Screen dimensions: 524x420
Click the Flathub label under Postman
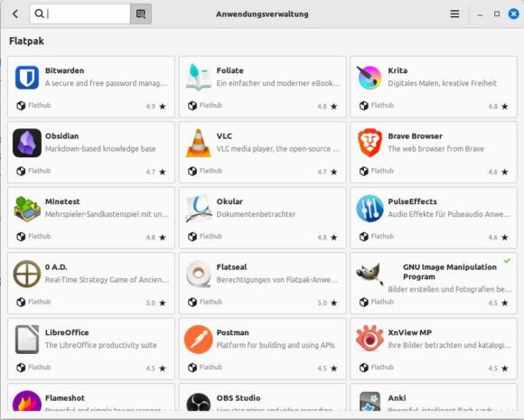coord(211,368)
